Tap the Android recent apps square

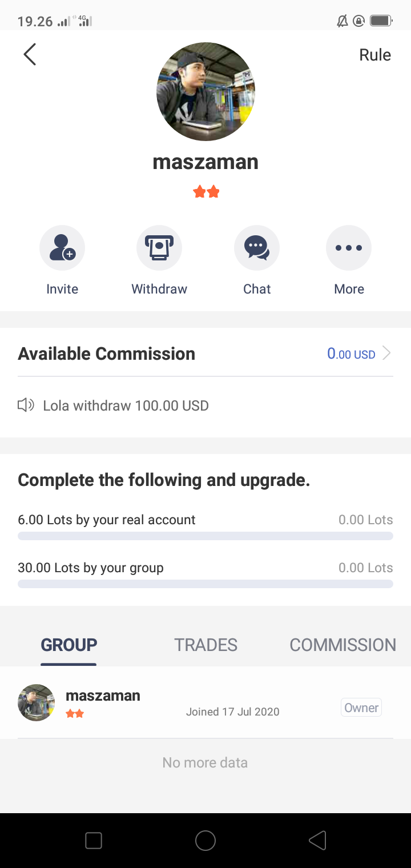coord(94,841)
